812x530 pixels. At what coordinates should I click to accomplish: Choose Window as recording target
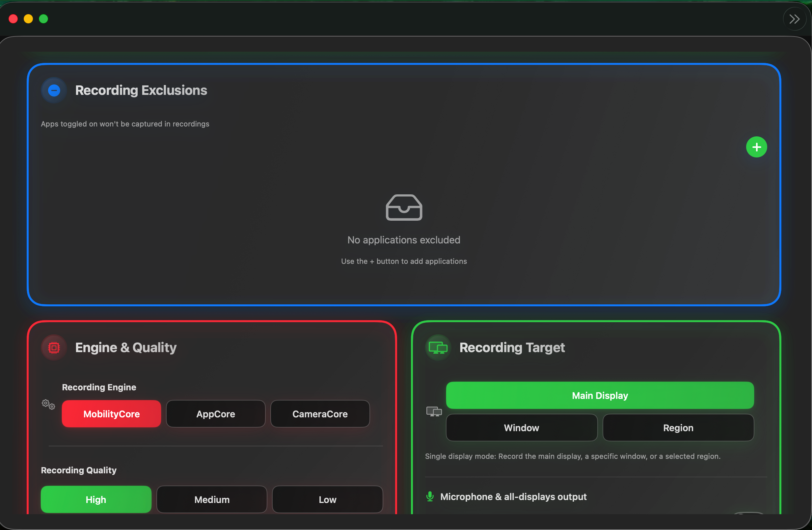coord(522,428)
